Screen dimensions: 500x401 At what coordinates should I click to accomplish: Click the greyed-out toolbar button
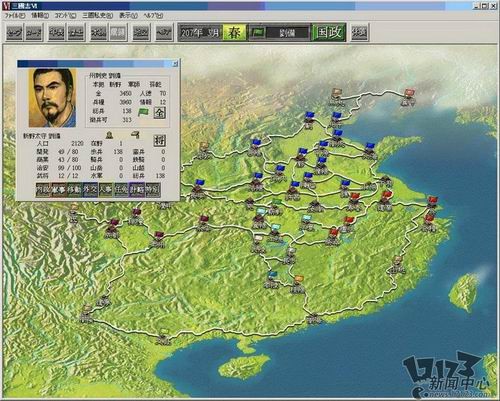(x=118, y=33)
